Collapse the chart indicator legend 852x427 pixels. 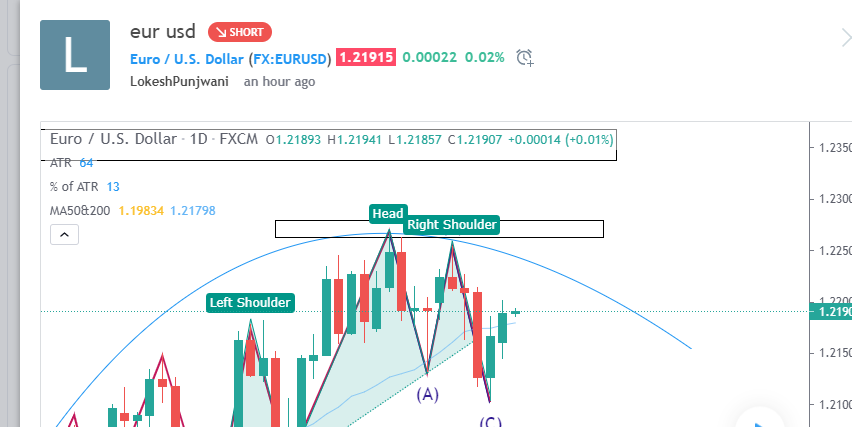63,234
